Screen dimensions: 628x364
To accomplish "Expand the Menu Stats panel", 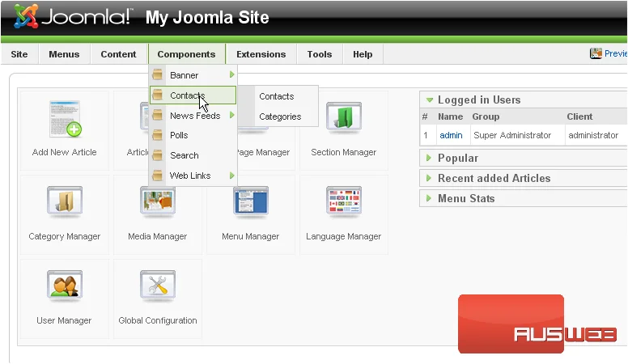I will [429, 198].
